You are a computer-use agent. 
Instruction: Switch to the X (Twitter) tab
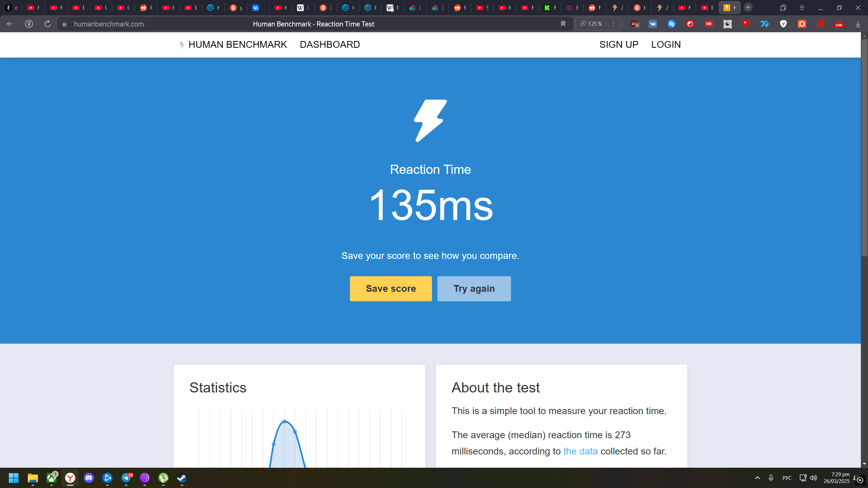pyautogui.click(x=11, y=7)
